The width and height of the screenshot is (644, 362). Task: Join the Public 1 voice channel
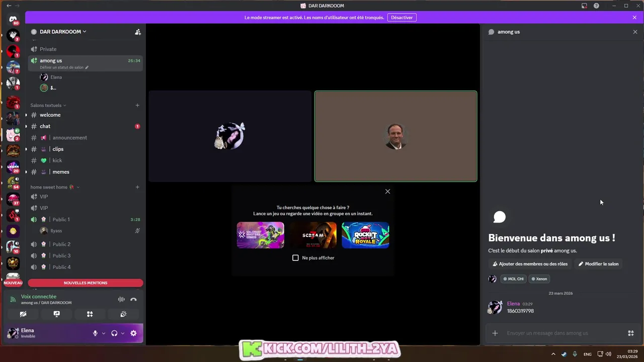pos(86,219)
